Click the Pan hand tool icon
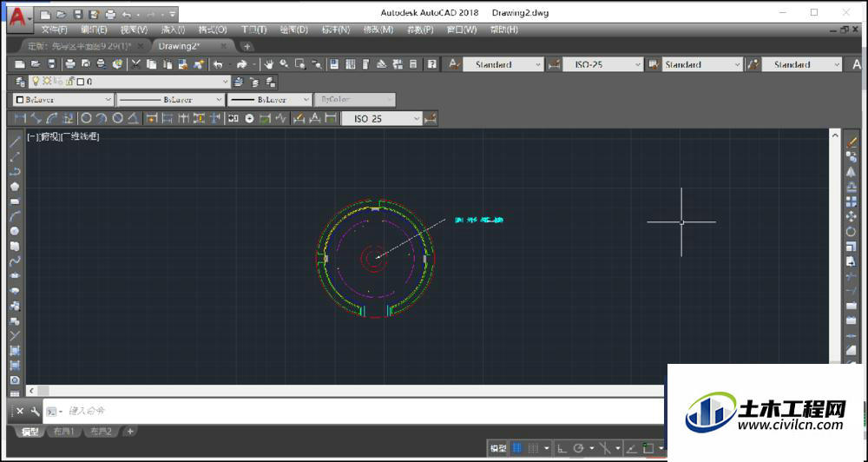Image resolution: width=868 pixels, height=462 pixels. tap(268, 64)
